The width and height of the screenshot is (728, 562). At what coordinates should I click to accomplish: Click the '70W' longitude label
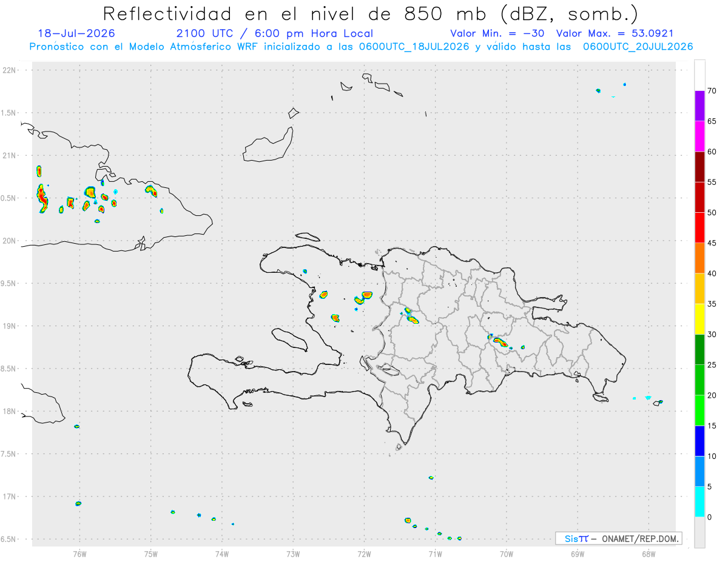click(507, 554)
